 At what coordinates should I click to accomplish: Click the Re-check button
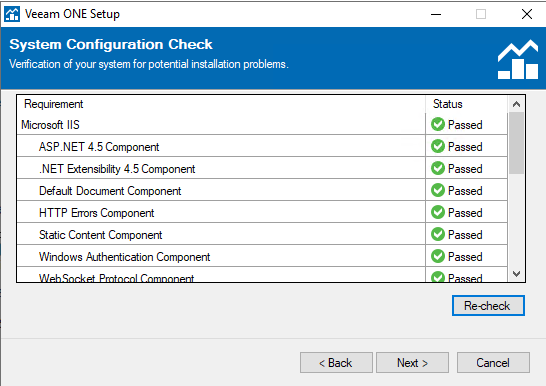tap(488, 306)
